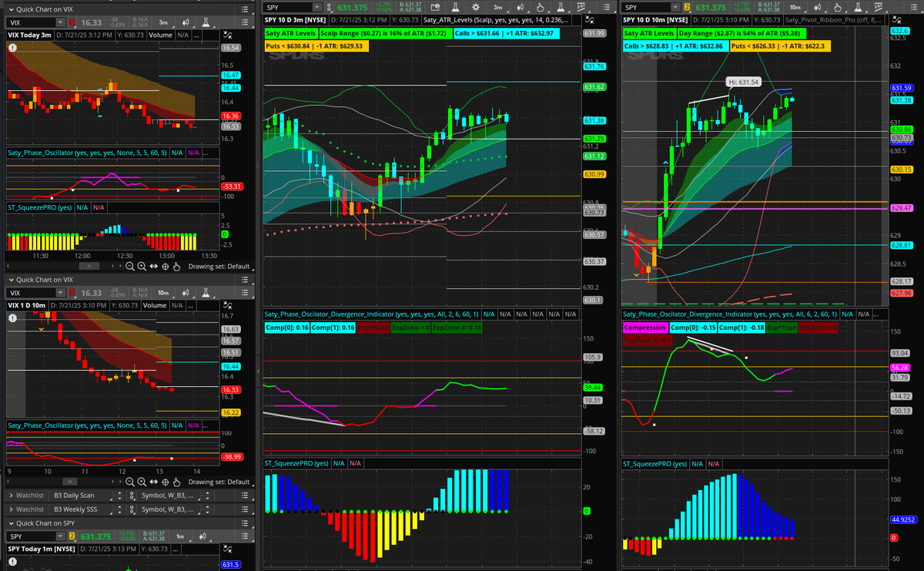Viewport: 924px width, 571px height.
Task: Open chart style icon in SPY 1m quick chart
Action: click(x=203, y=536)
